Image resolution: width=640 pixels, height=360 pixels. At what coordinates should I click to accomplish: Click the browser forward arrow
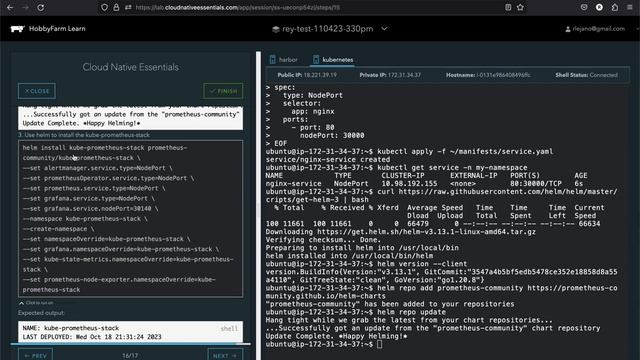[x=25, y=7]
